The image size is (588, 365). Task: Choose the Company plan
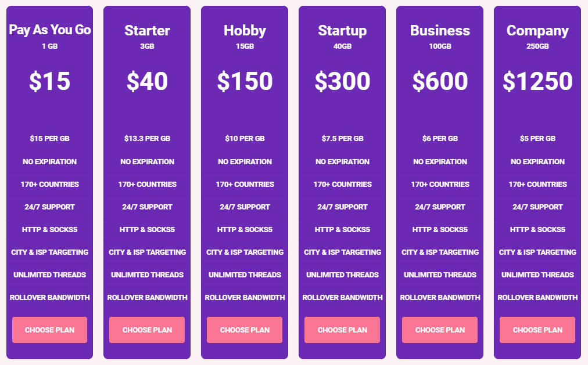[537, 330]
